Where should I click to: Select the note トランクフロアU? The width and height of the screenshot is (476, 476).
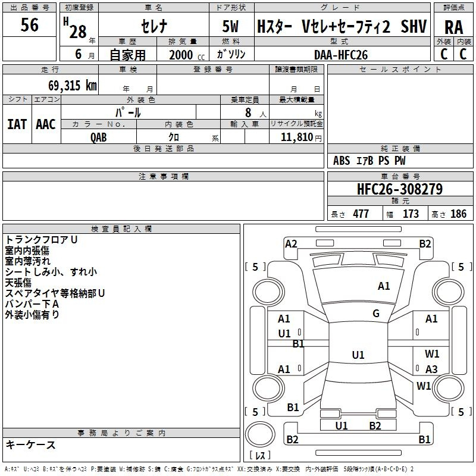click(x=41, y=240)
